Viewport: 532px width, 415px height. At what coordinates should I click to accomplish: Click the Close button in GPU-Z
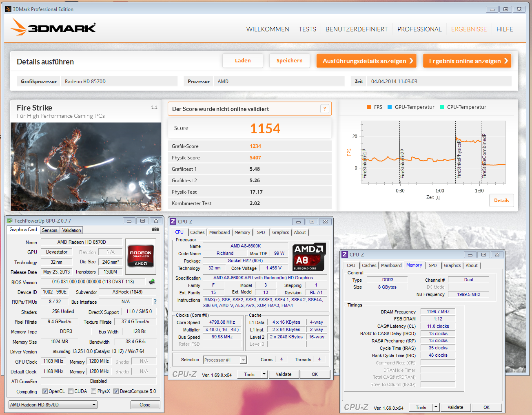coord(145,405)
